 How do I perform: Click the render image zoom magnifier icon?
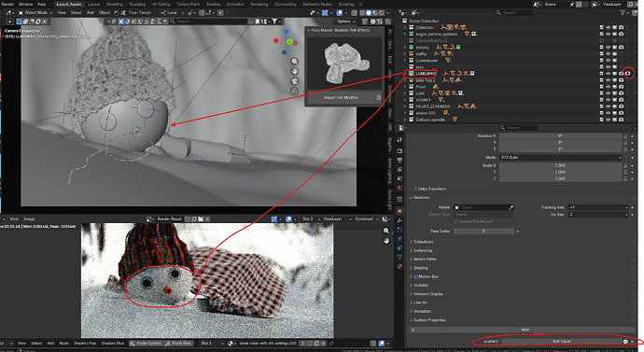(386, 231)
